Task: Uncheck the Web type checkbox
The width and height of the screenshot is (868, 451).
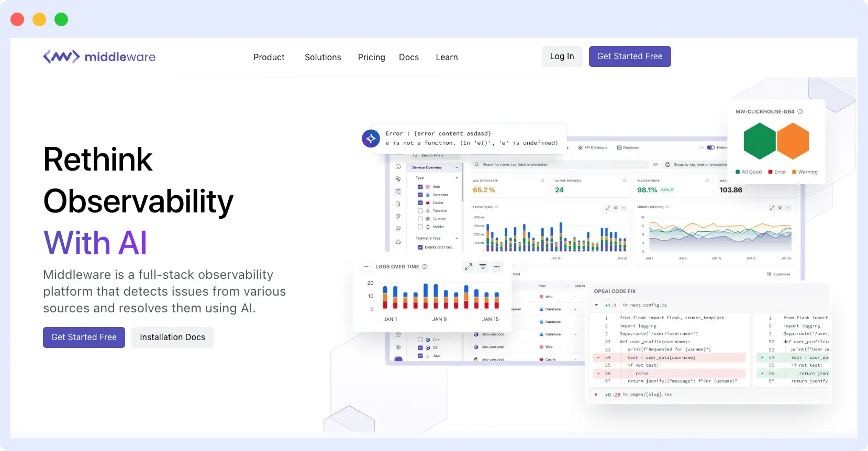Action: pyautogui.click(x=420, y=187)
